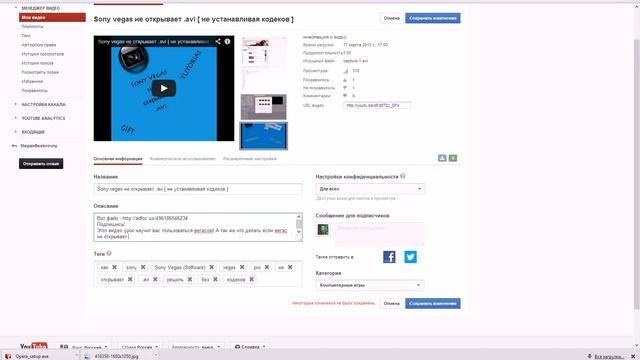Screen dimensions: 640x360
Task: Switch to the Расширенные настройки tab
Action: [250, 158]
